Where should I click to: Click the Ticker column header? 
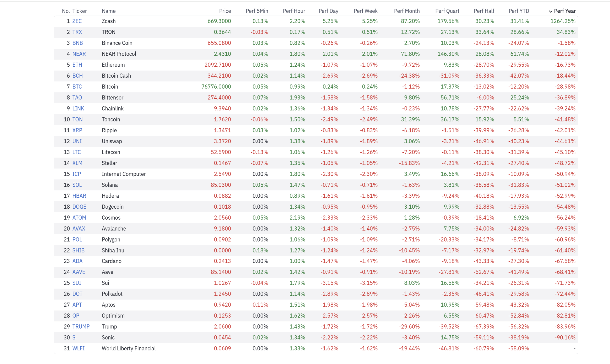pyautogui.click(x=80, y=11)
